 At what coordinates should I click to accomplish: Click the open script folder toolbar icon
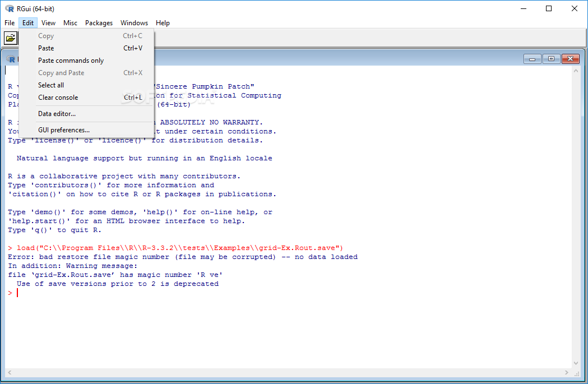11,38
